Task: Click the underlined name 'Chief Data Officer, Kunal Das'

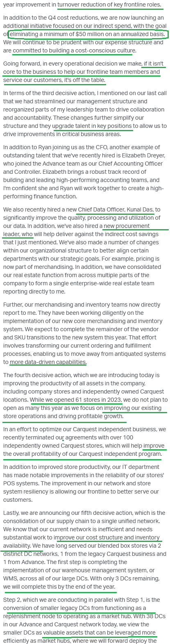Action: pos(116,210)
